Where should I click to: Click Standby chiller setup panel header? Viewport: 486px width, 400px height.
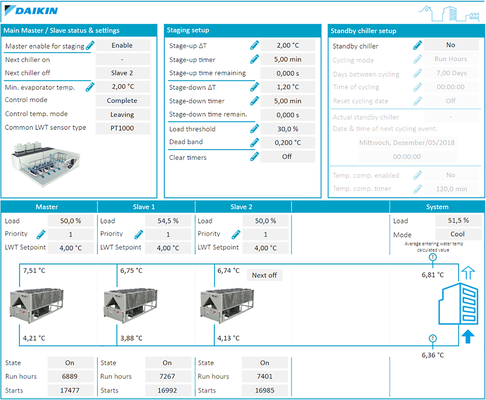click(406, 31)
